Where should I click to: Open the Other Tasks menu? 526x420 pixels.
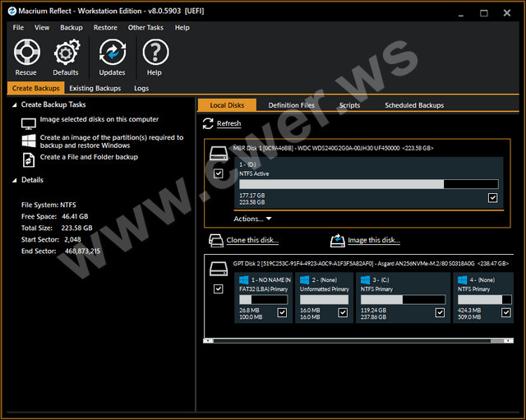point(145,27)
